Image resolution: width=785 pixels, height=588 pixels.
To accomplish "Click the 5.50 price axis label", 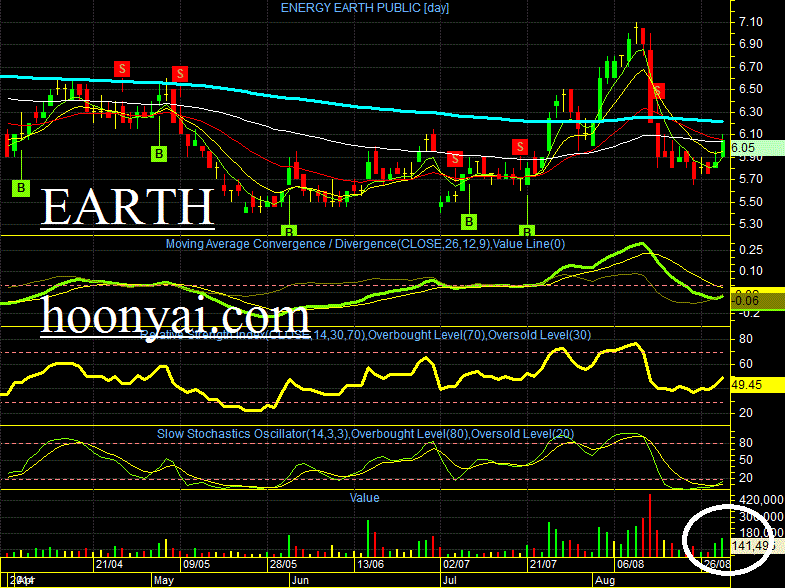I will pos(750,202).
